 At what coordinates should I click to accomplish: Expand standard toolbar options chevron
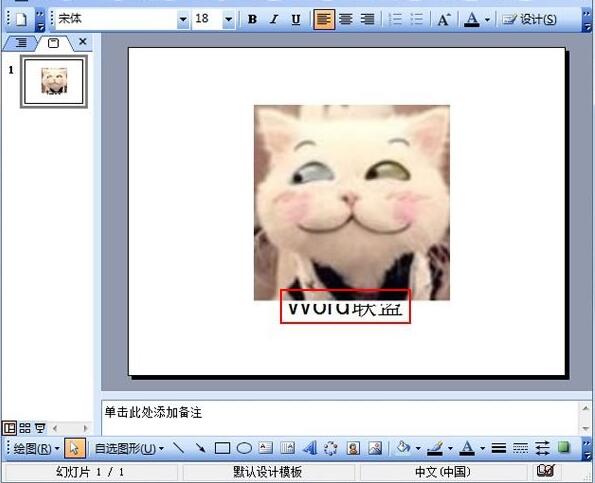[x=40, y=20]
